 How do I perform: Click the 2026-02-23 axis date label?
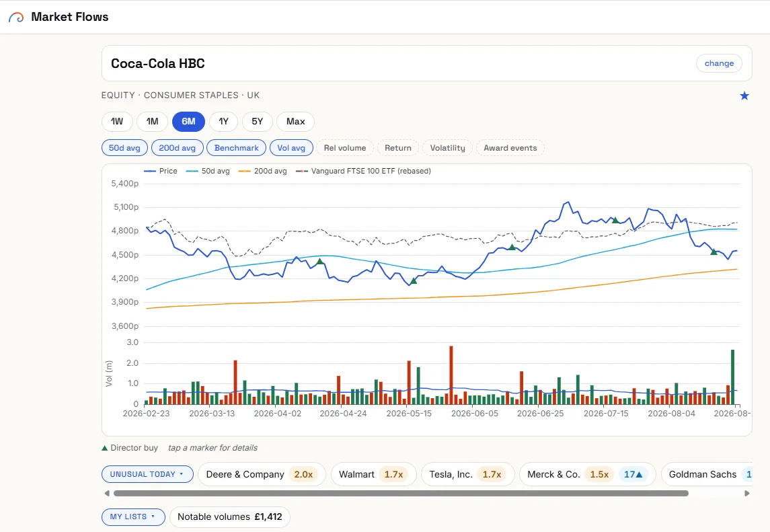coord(146,414)
